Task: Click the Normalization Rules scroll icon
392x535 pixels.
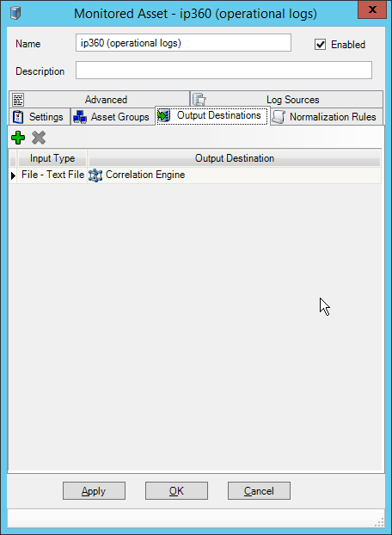Action: [x=279, y=117]
